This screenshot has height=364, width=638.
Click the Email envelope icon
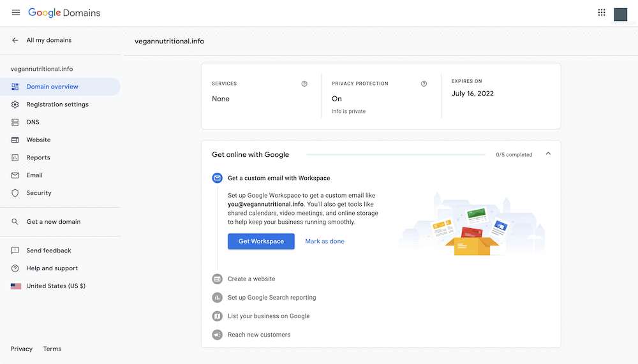[x=15, y=175]
